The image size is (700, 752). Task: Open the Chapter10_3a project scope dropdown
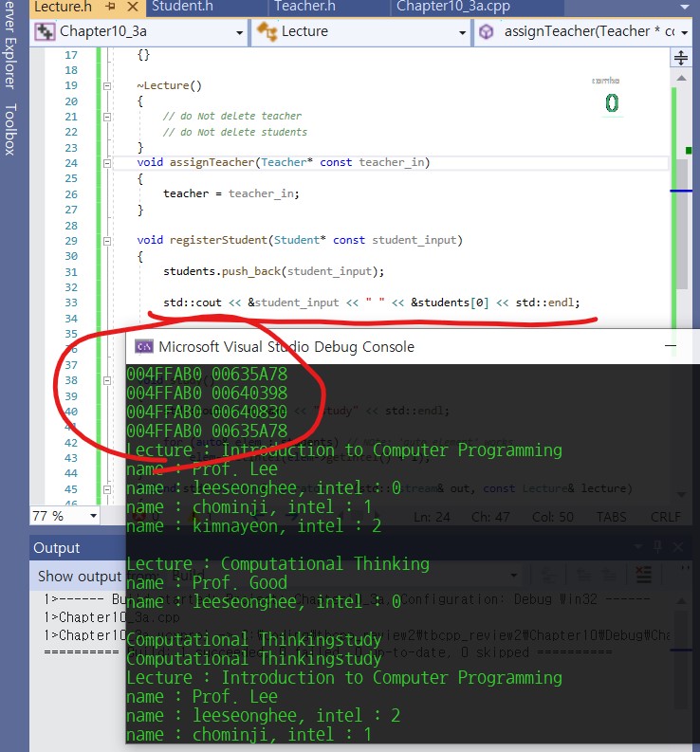click(239, 32)
